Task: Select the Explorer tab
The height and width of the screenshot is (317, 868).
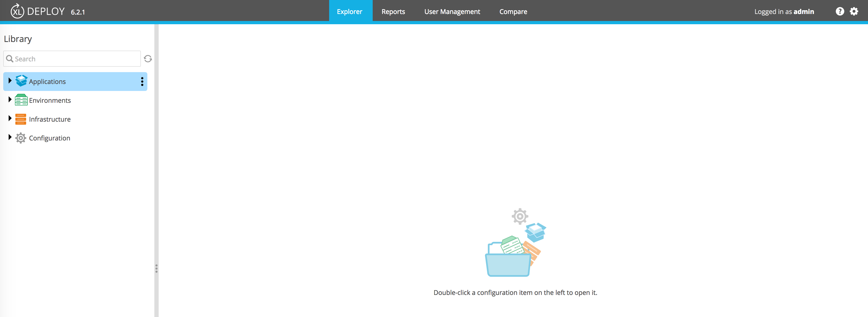Action: click(349, 12)
